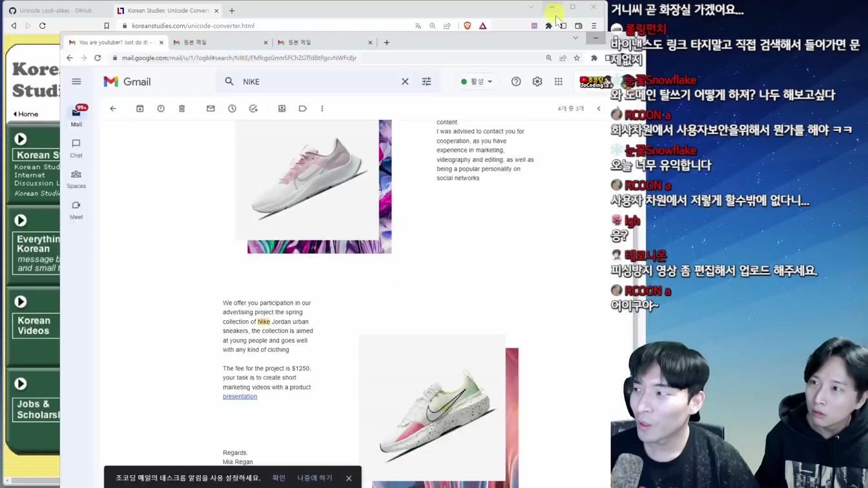Expand the Gmail window tab search chevron
Screen dimensions: 868x488
click(575, 38)
